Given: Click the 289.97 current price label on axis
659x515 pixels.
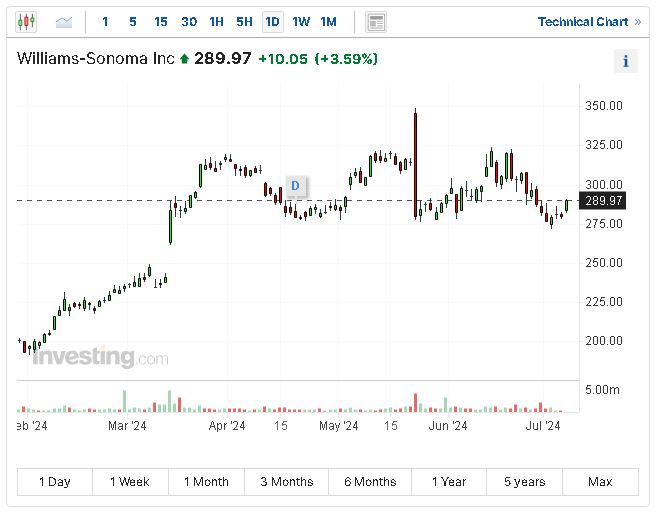Looking at the screenshot, I should click(603, 201).
